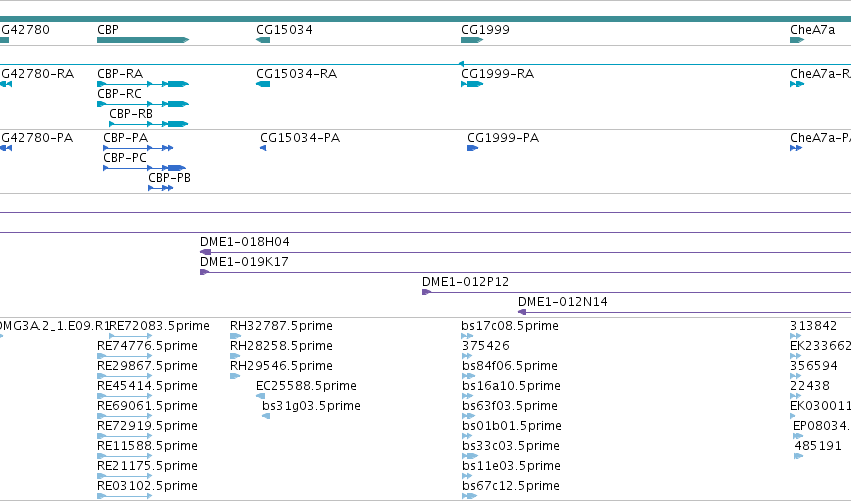Select the CG1999-RA transcript label
The height and width of the screenshot is (501, 851).
pyautogui.click(x=497, y=74)
